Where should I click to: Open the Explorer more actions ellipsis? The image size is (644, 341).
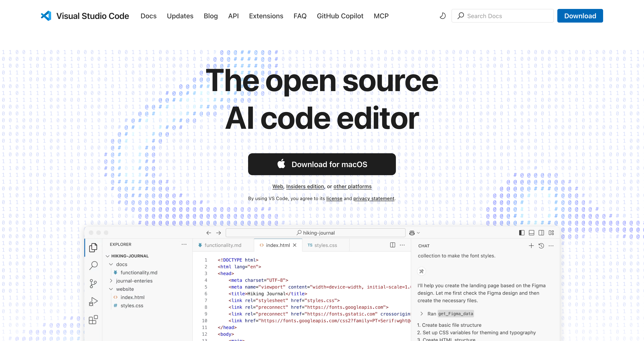click(184, 244)
